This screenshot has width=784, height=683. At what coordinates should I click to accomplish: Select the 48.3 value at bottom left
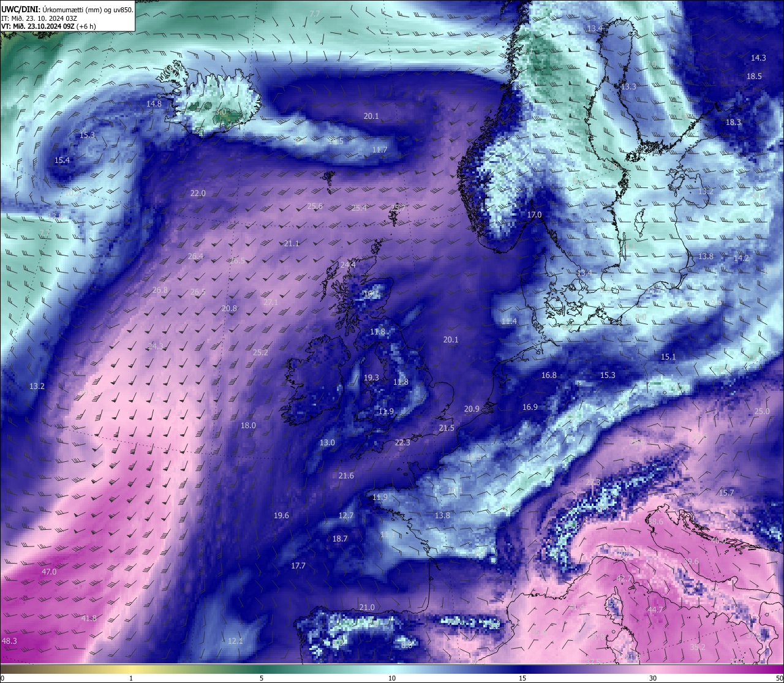point(9,641)
